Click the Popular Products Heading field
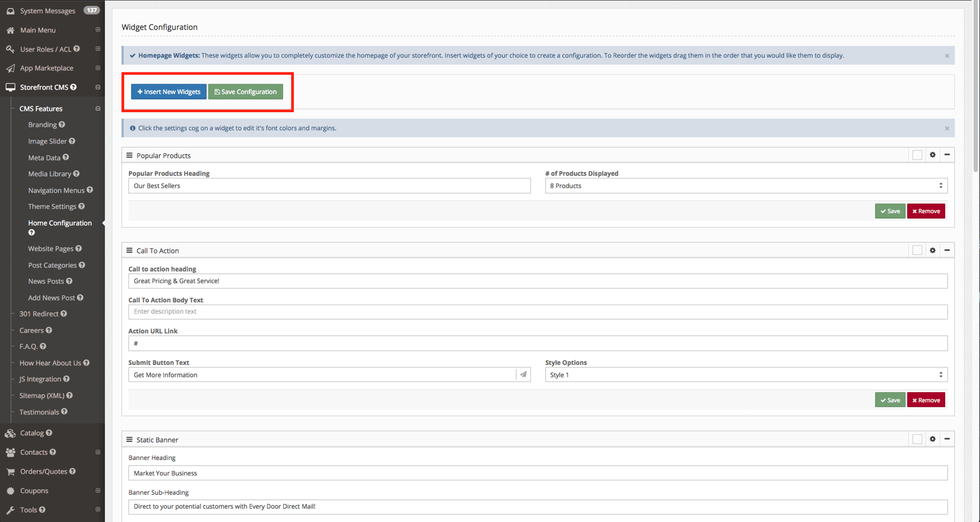The width and height of the screenshot is (980, 522). (329, 186)
